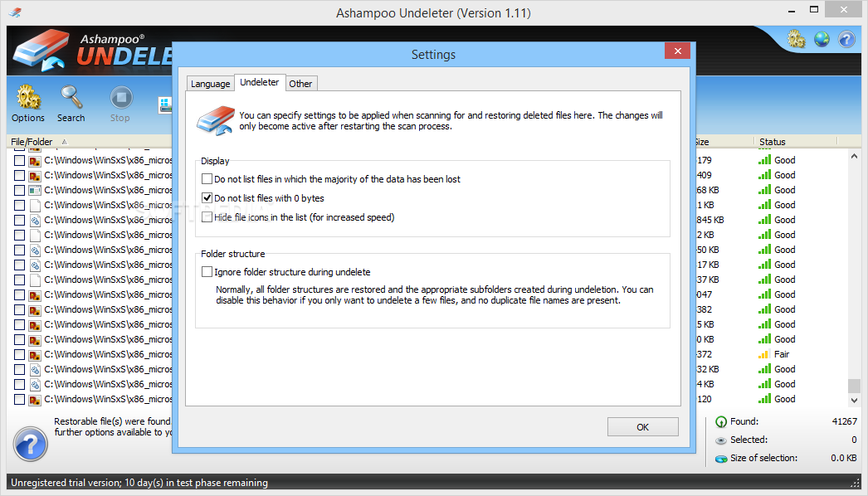Toggle Hide file icons in the list
Image resolution: width=868 pixels, height=496 pixels.
click(x=207, y=217)
